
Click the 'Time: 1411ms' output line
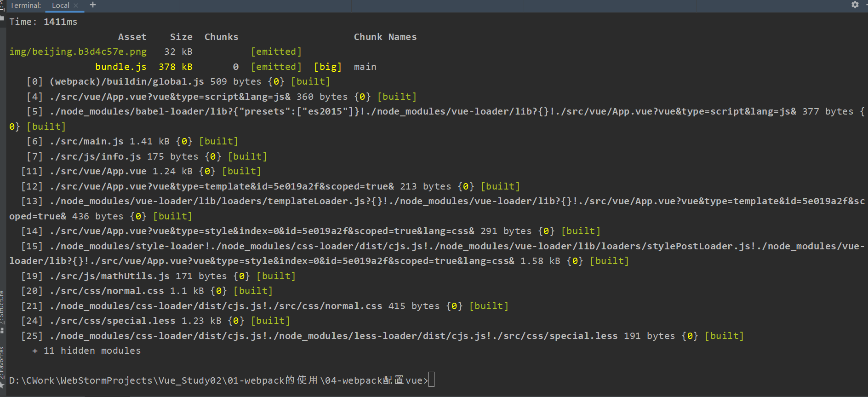point(43,22)
